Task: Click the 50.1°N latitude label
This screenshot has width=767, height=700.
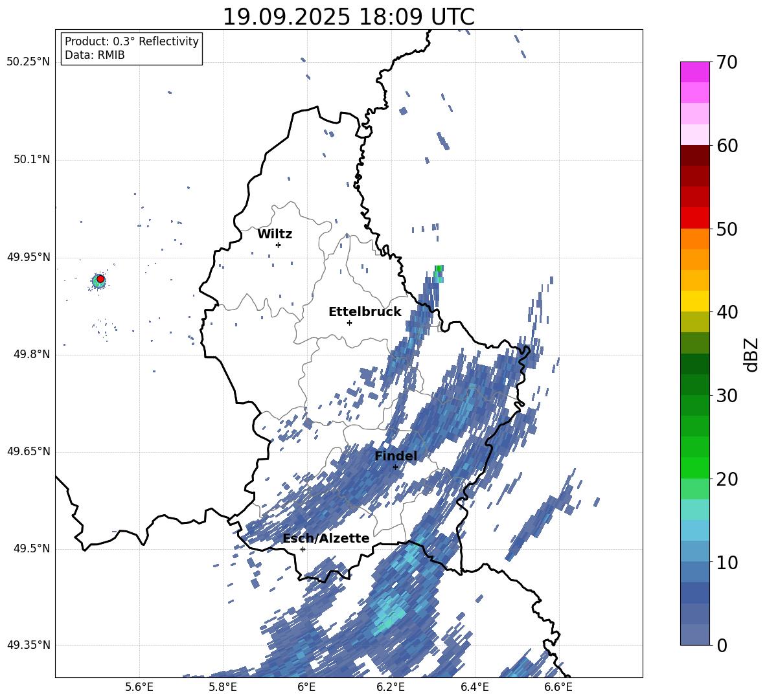Action: pyautogui.click(x=32, y=159)
